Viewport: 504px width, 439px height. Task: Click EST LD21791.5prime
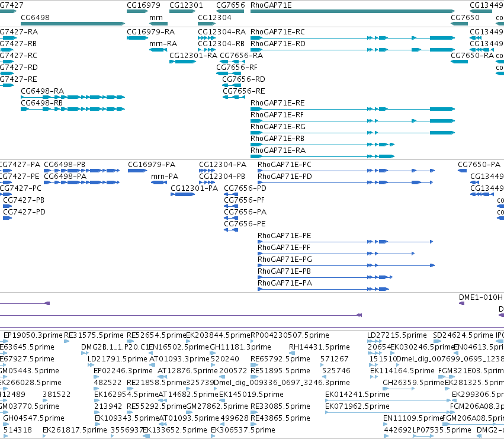point(118,359)
